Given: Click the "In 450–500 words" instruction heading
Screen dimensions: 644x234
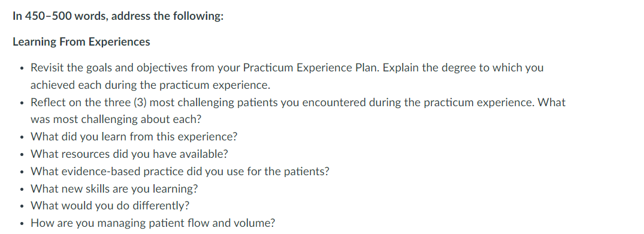Looking at the screenshot, I should [118, 16].
